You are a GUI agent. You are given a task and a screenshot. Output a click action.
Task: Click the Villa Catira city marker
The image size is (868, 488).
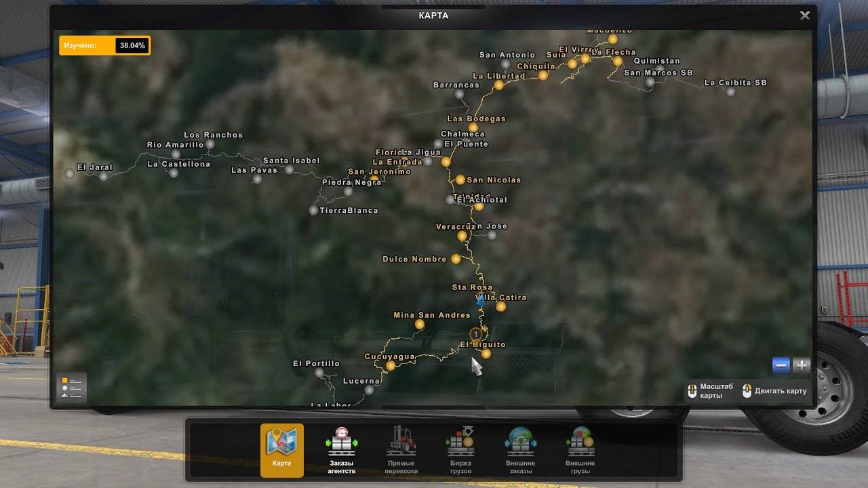coord(500,306)
